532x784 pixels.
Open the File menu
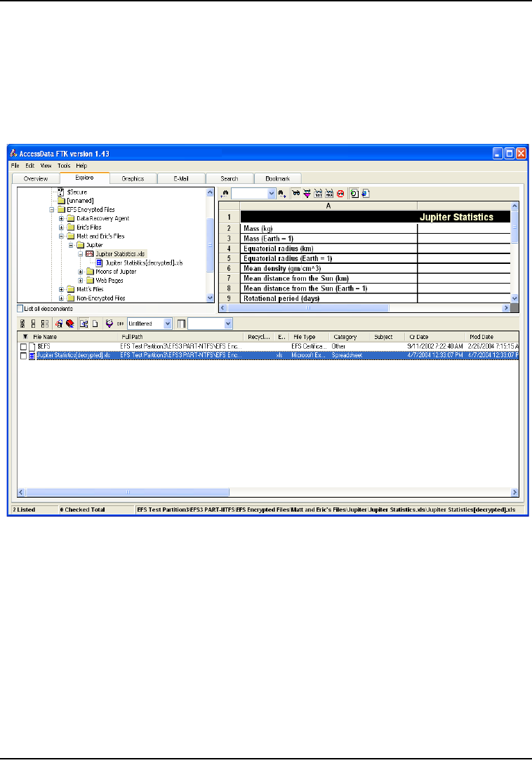point(15,166)
